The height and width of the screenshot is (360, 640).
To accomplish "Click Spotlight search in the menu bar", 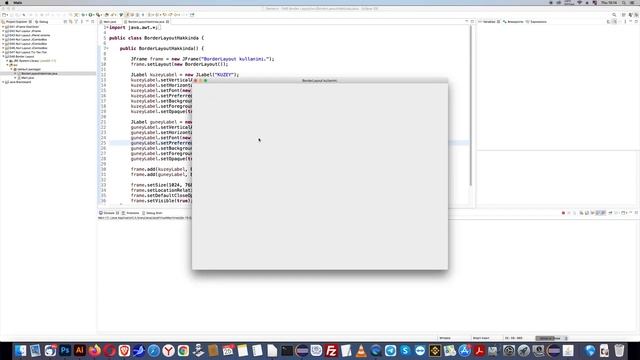I will pos(624,2).
